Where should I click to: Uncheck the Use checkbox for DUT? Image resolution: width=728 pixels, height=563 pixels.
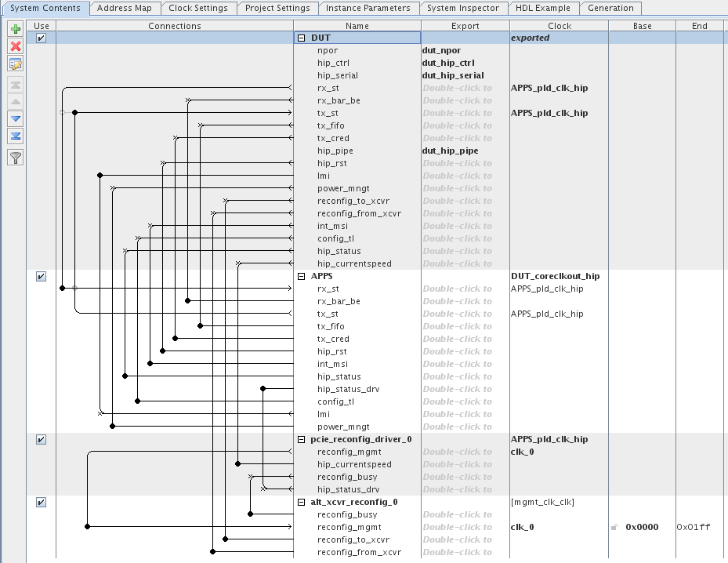(x=42, y=38)
